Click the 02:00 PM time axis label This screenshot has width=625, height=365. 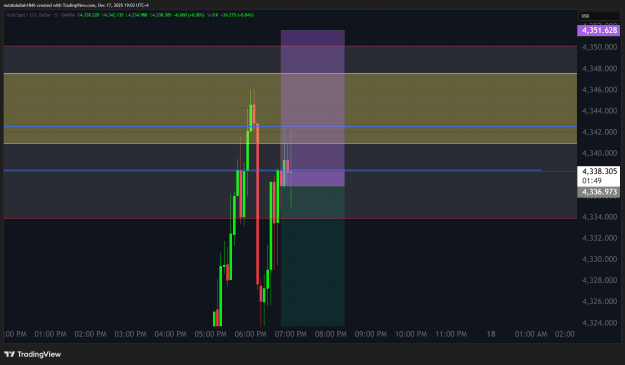(90, 334)
